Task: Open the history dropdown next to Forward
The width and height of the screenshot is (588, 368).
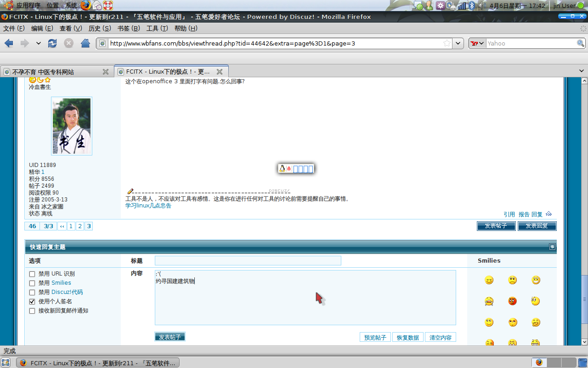Action: [39, 43]
